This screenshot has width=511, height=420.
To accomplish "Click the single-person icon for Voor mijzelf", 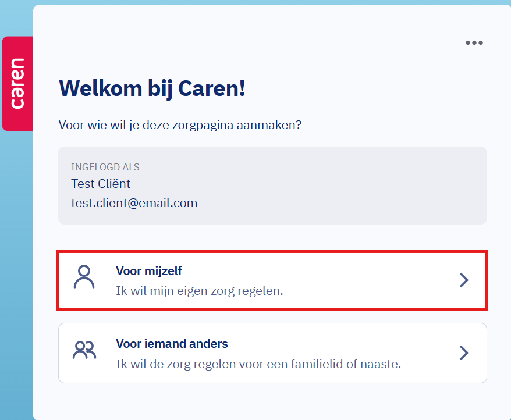I will click(x=84, y=277).
